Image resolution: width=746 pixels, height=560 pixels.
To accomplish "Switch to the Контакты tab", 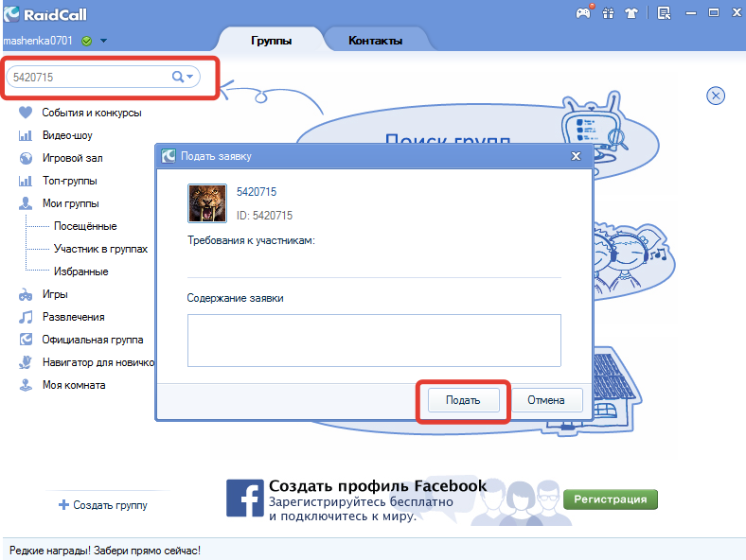I will (x=376, y=41).
